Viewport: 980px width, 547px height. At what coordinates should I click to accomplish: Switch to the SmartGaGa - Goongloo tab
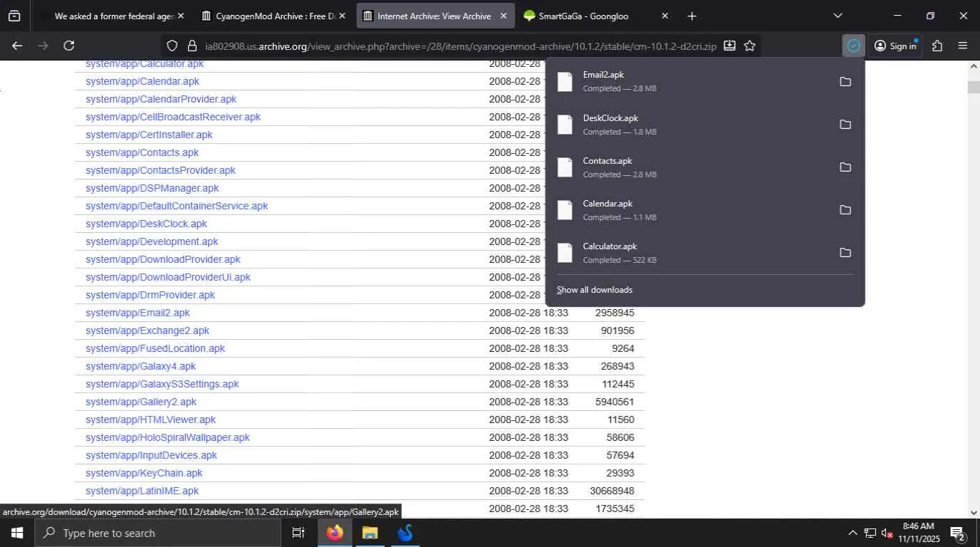(596, 16)
